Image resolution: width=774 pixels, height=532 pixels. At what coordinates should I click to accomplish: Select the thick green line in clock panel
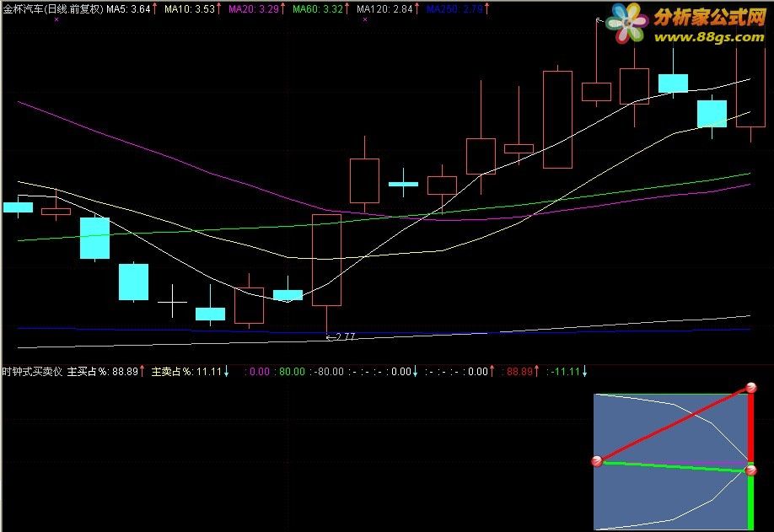click(674, 466)
